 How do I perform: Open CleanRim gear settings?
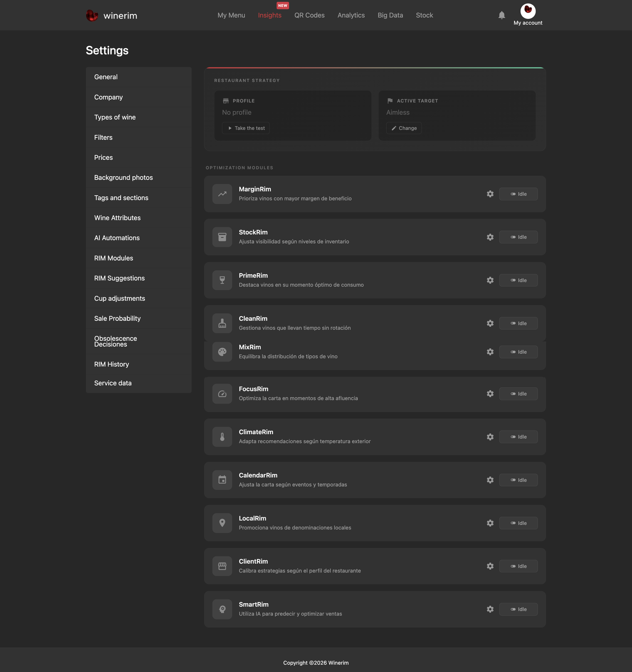coord(490,323)
